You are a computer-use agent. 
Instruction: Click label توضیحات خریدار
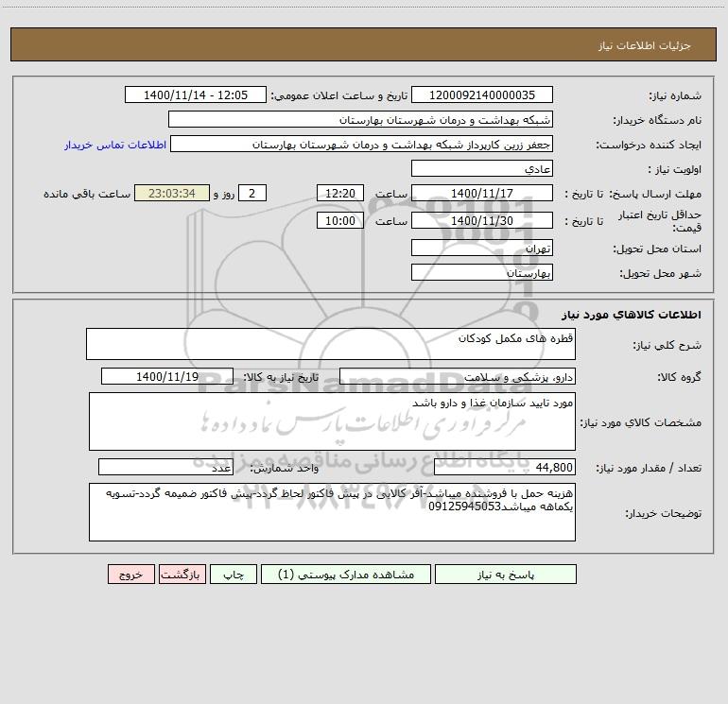coord(664,513)
